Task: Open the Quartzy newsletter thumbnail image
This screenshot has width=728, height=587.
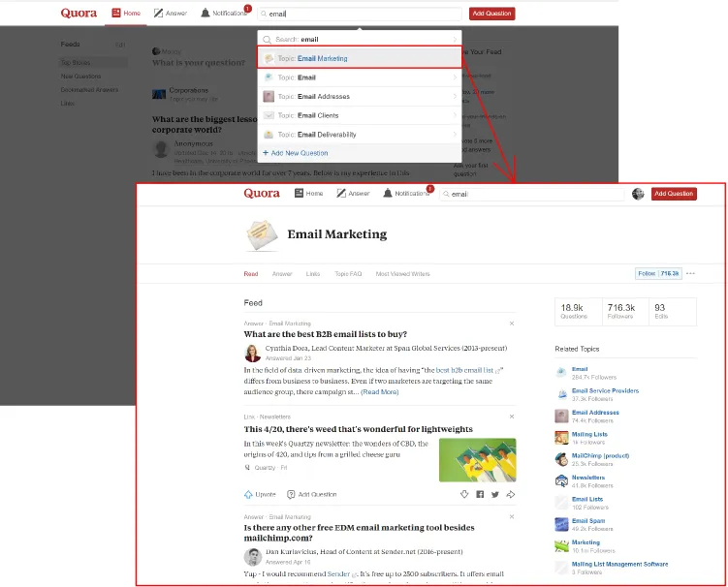Action: (477, 460)
